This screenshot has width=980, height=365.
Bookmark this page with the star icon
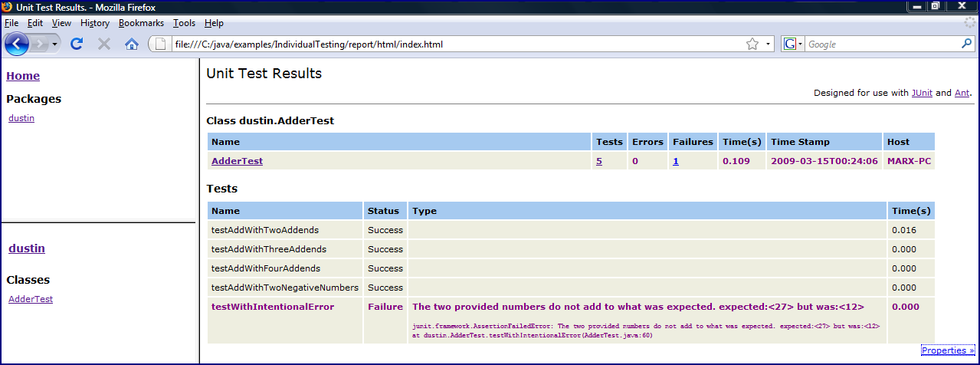(x=752, y=44)
